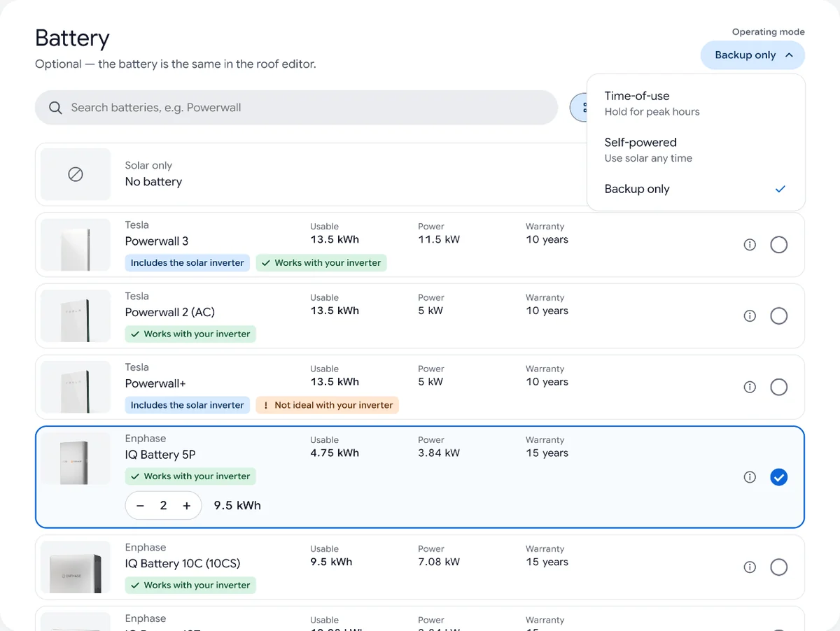Click the "9.5 kWh" total beside the quantity stepper
Image resolution: width=840 pixels, height=631 pixels.
237,506
